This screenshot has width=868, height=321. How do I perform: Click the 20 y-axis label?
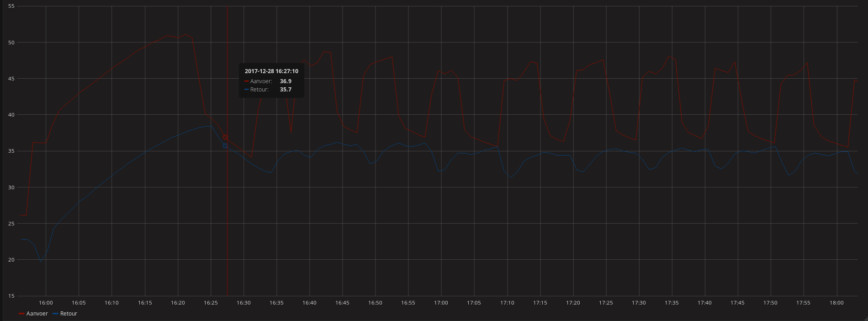tap(11, 260)
